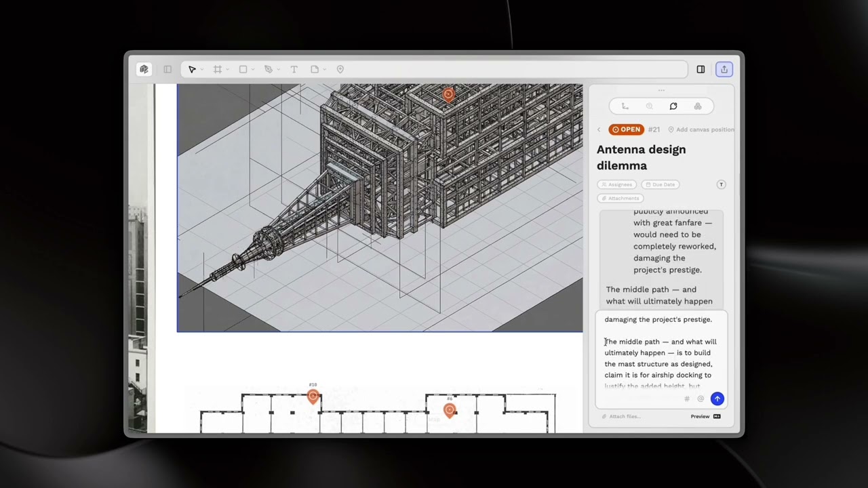Select the Text tool
The width and height of the screenshot is (868, 488).
pos(294,69)
